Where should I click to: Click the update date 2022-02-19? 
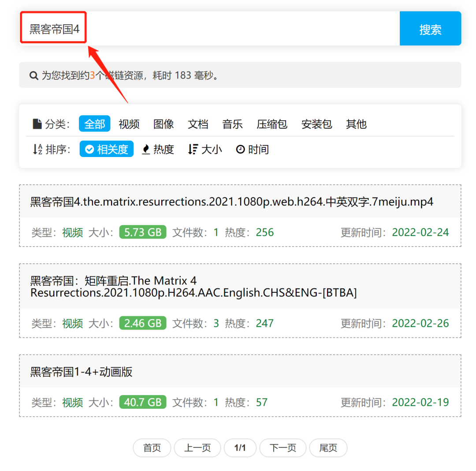tap(420, 402)
